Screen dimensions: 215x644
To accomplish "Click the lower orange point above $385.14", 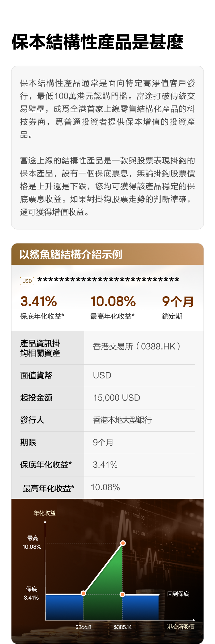I will coord(122,594).
